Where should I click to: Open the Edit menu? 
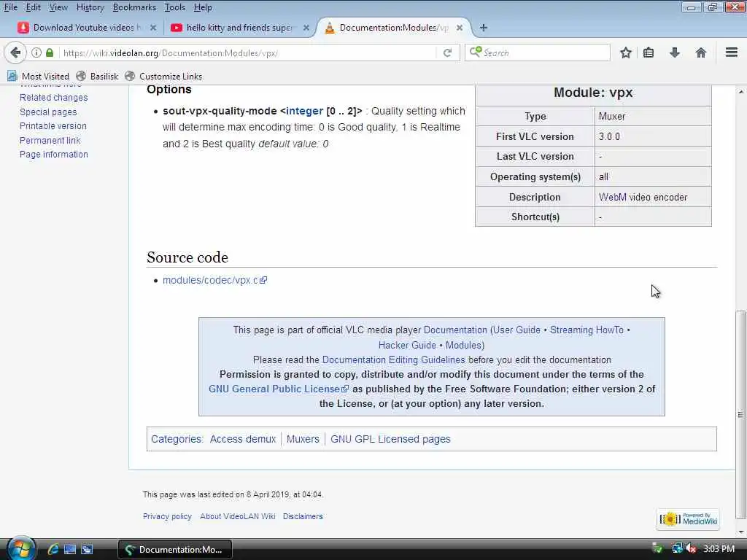coord(33,7)
